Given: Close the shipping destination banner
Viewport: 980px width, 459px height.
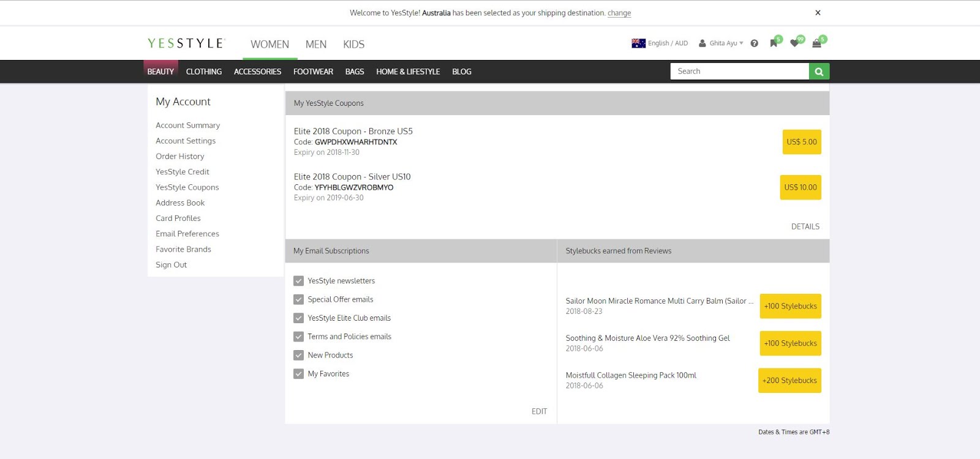Looking at the screenshot, I should coord(818,13).
